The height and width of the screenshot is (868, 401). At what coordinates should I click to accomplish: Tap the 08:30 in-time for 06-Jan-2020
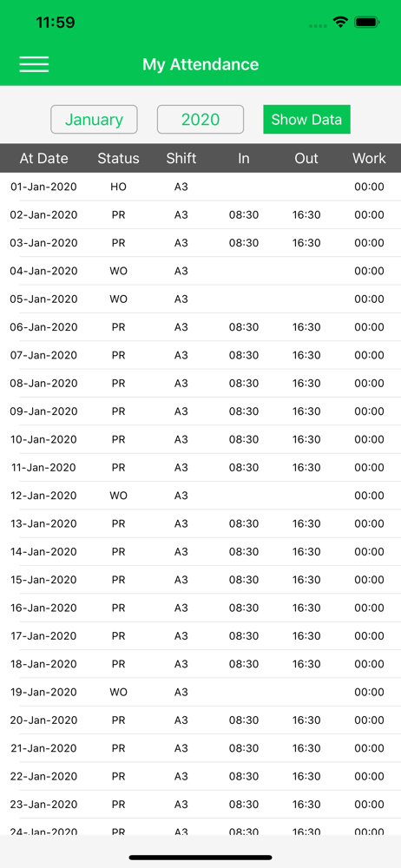(x=244, y=327)
